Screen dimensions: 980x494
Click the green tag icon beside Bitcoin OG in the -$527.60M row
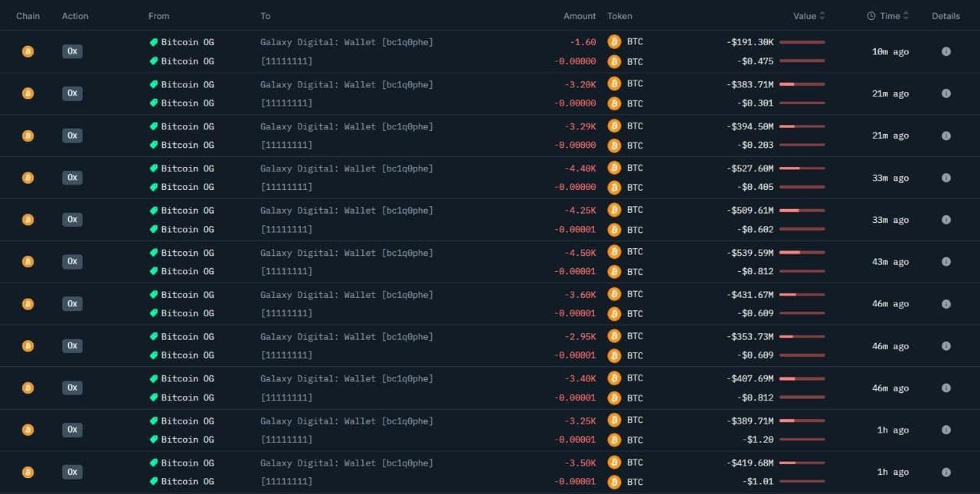tap(153, 168)
